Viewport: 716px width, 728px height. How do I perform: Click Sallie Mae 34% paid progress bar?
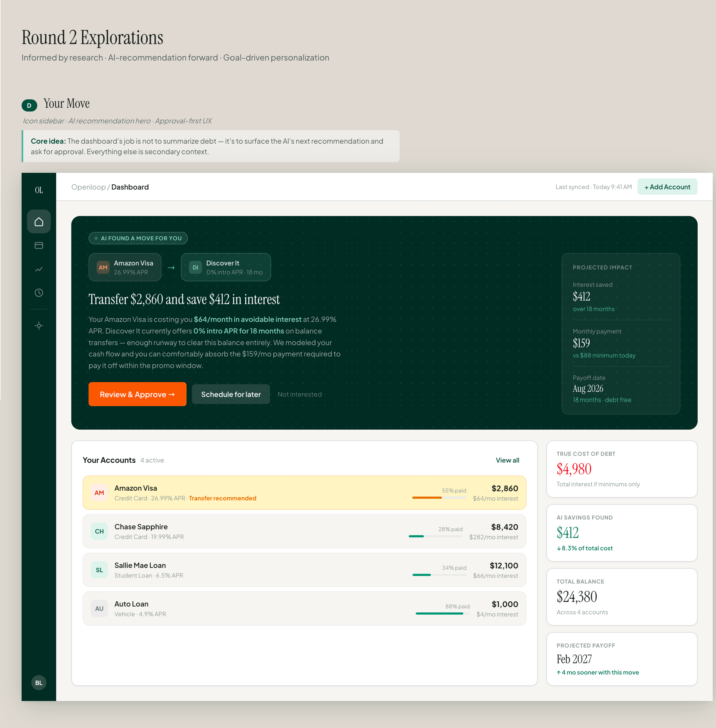pos(439,575)
